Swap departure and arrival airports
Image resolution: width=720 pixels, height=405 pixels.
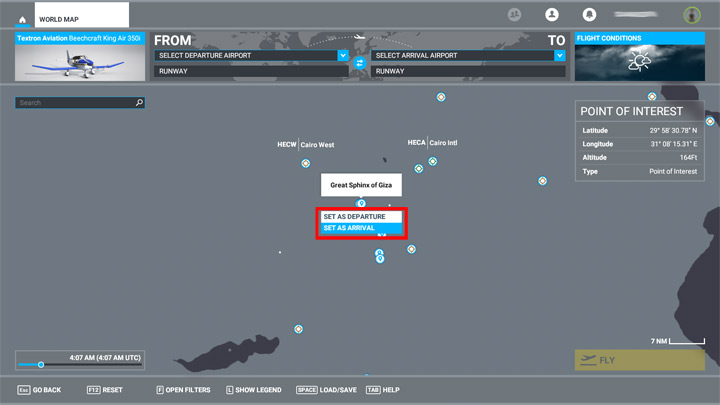point(360,63)
